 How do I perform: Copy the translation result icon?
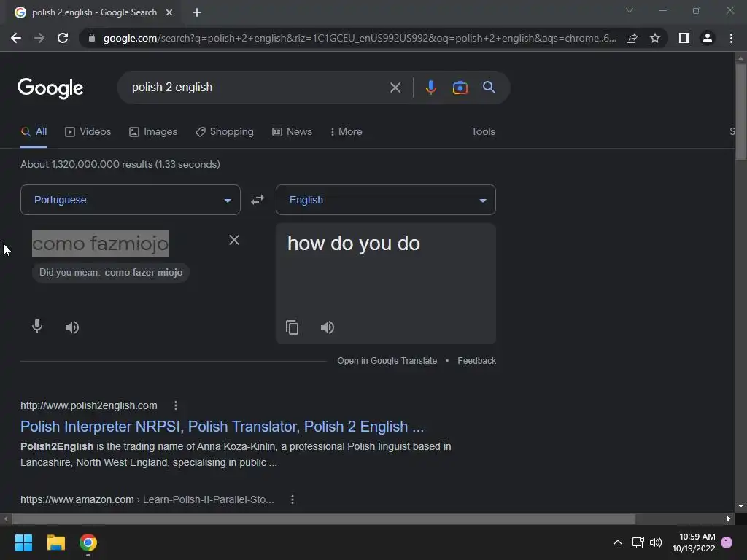click(x=292, y=327)
